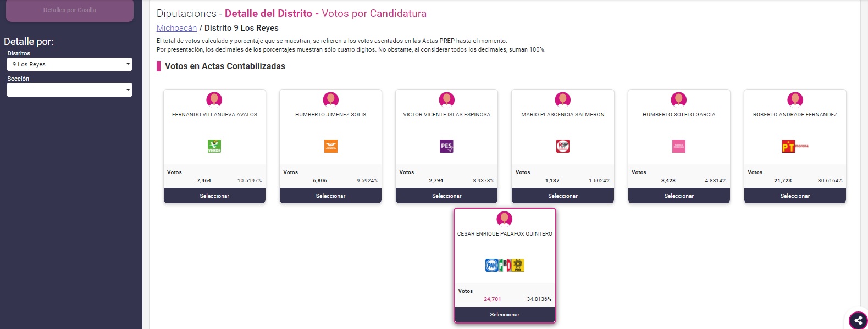This screenshot has width=868, height=329.
Task: Open the share icon at bottom right
Action: coord(858,320)
